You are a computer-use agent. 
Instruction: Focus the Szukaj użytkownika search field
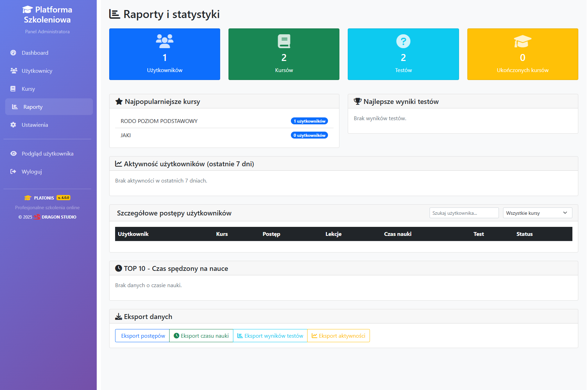click(x=464, y=213)
